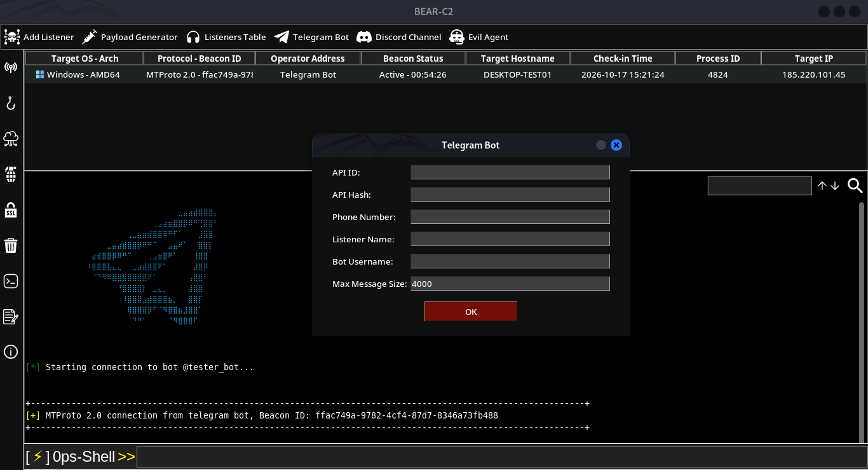
Task: Focus the Bot Username field
Action: (x=510, y=261)
